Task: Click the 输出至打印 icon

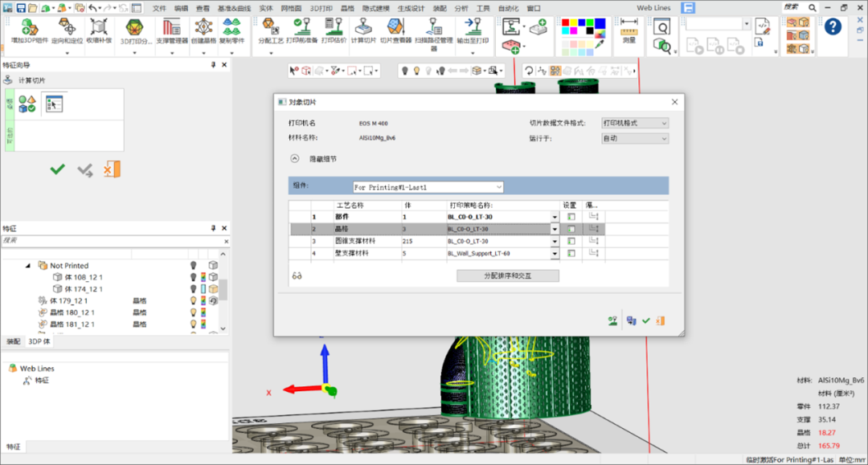Action: click(473, 31)
